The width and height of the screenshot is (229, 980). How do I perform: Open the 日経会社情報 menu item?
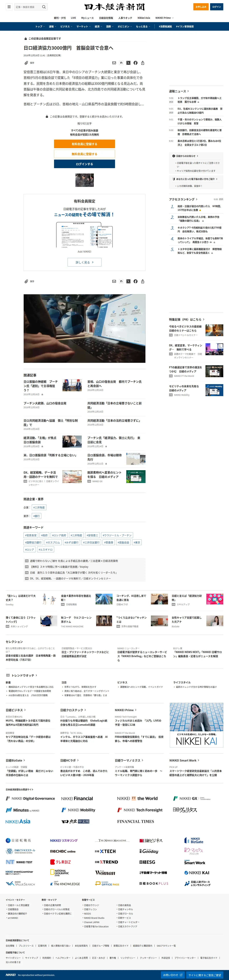106,18
